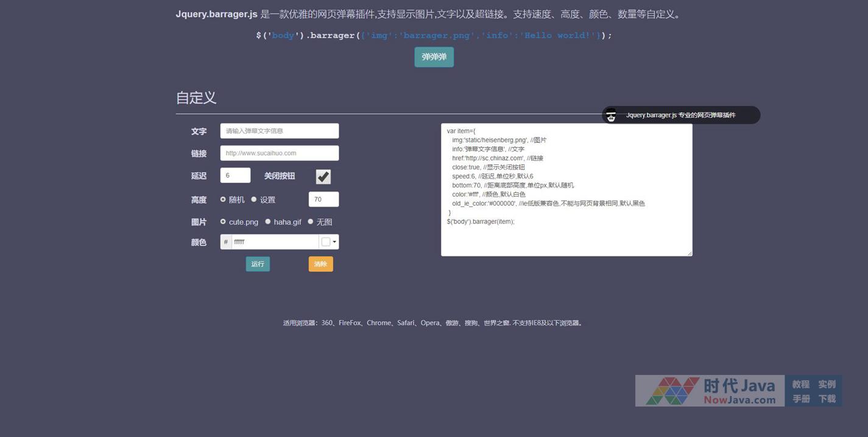Click the orange 清除 clear button
Image resolution: width=868 pixels, height=437 pixels.
tap(320, 264)
